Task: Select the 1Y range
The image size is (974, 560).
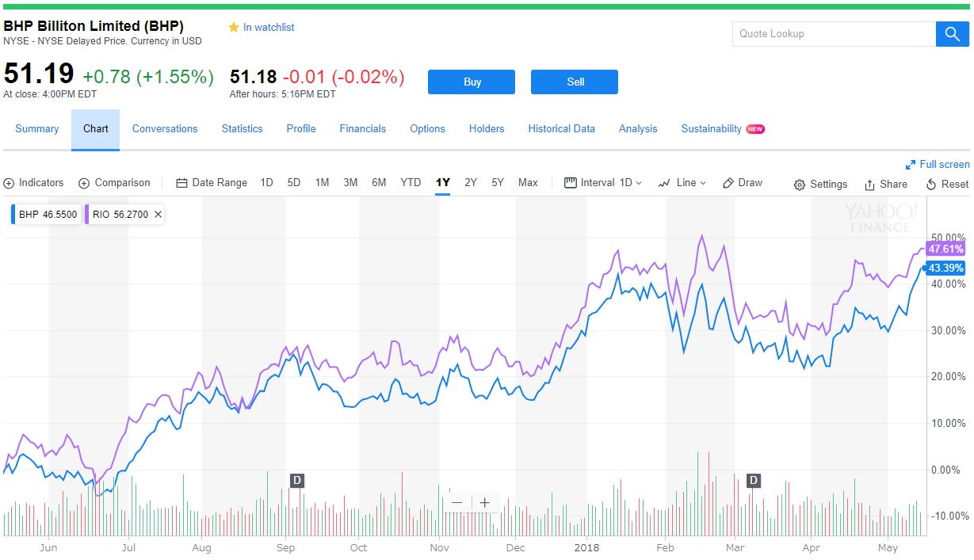Action: point(442,183)
